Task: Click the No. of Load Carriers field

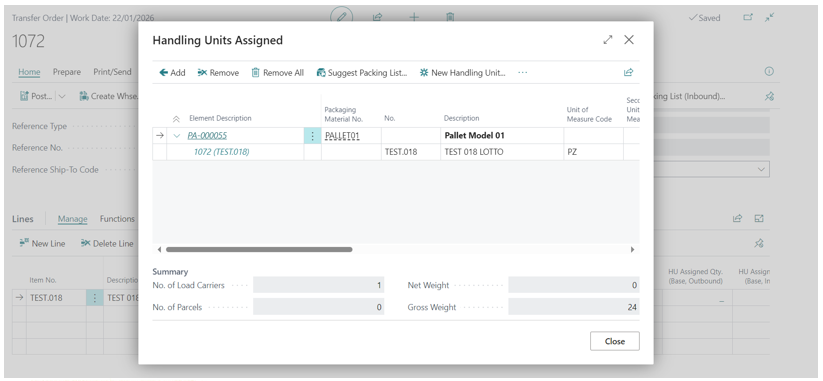Action: [x=319, y=285]
